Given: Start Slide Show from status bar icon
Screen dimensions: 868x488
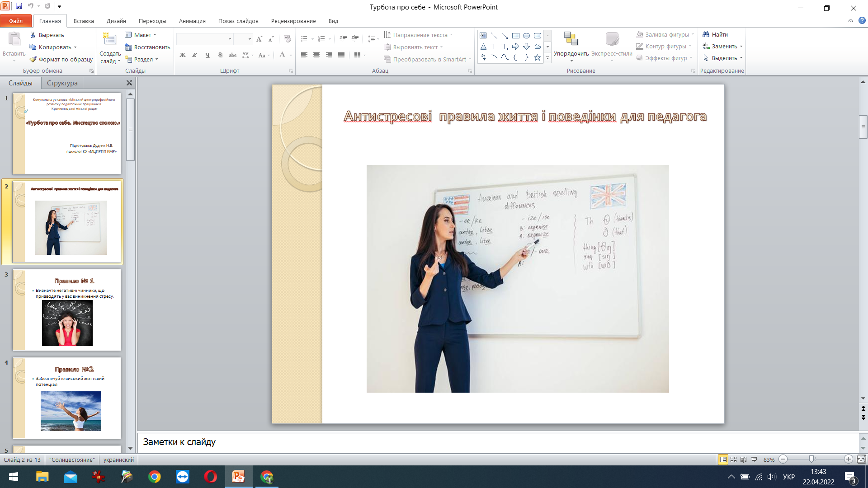Looking at the screenshot, I should pyautogui.click(x=754, y=460).
